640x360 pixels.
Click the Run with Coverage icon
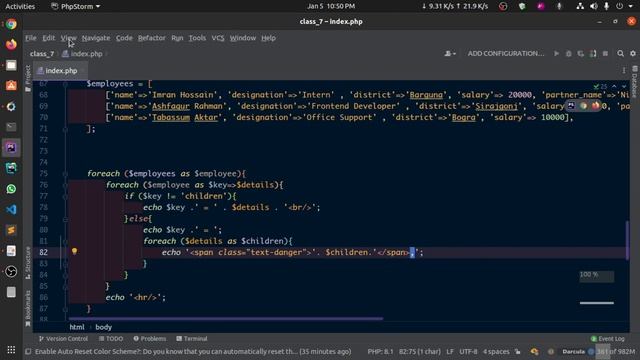580,53
